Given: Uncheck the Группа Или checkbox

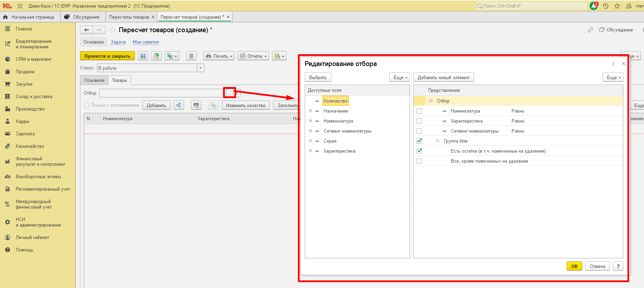Looking at the screenshot, I should click(419, 141).
